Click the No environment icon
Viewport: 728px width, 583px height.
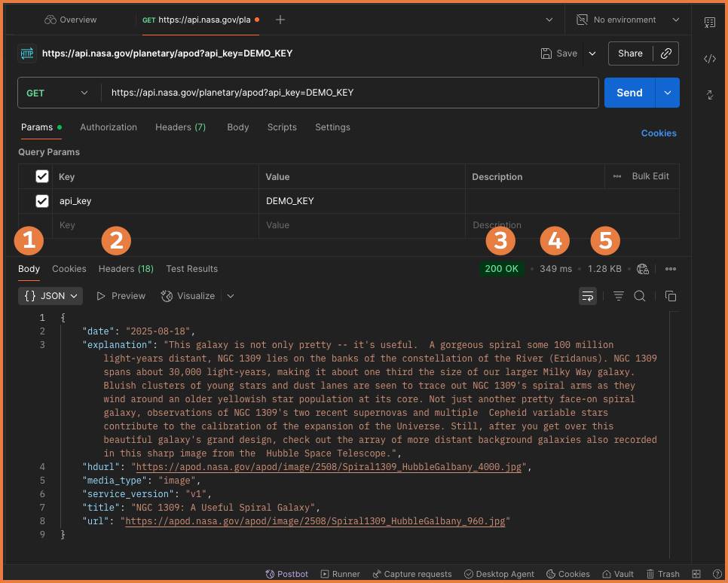[582, 20]
